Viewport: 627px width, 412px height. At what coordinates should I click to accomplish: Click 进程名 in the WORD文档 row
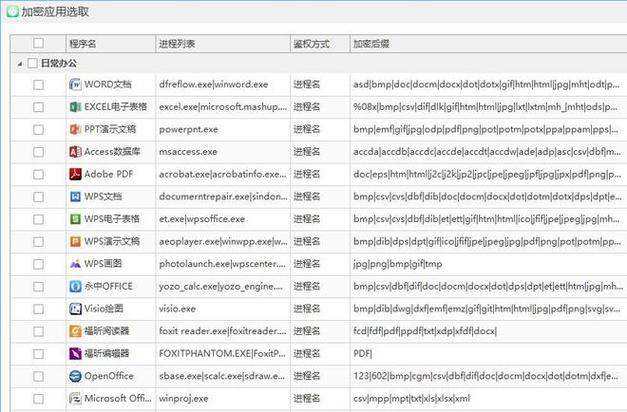click(307, 84)
